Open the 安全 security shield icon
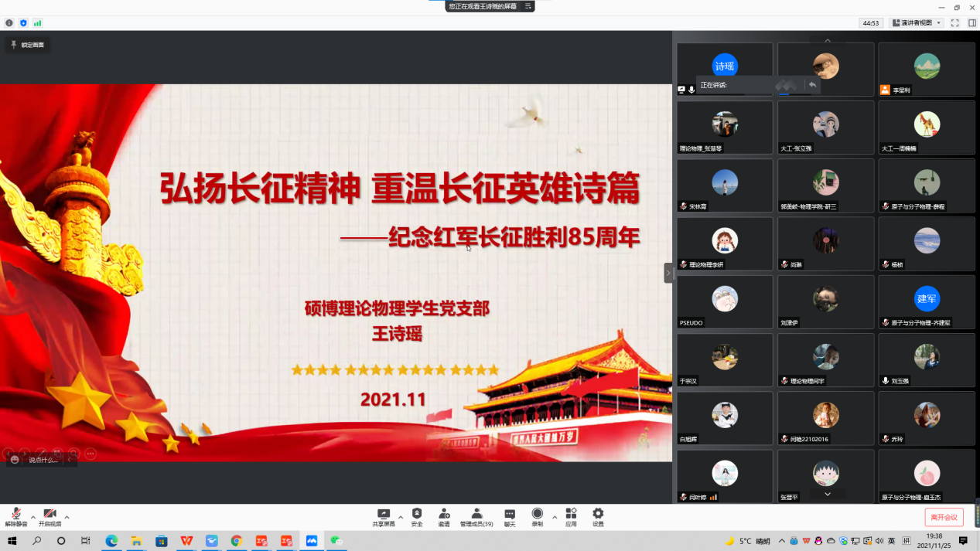980x551 pixels. 417,515
